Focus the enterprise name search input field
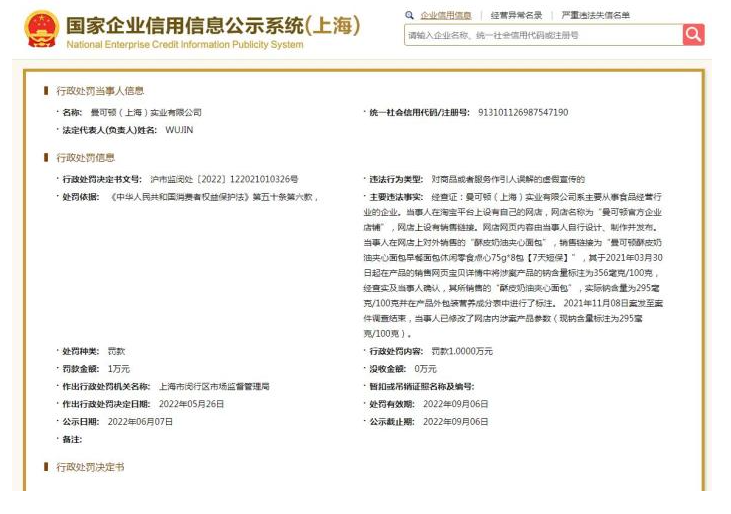 click(544, 35)
